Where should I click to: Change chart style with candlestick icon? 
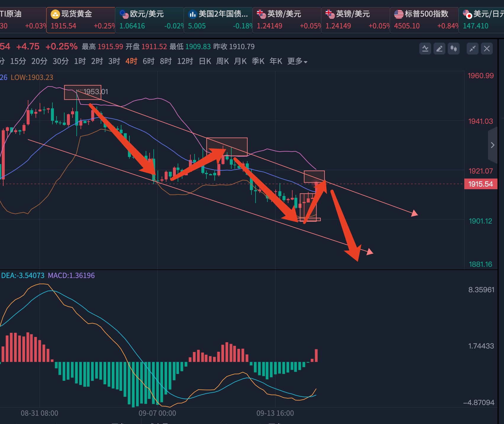coord(454,49)
